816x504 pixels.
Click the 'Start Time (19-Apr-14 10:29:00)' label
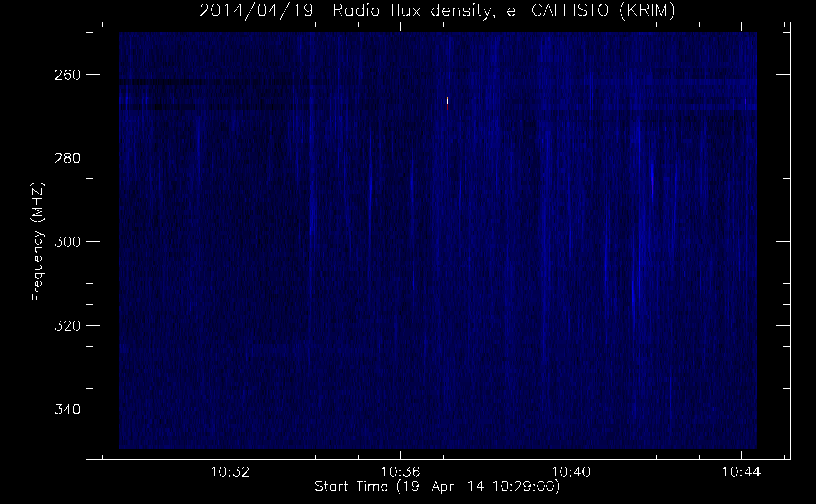tap(437, 487)
